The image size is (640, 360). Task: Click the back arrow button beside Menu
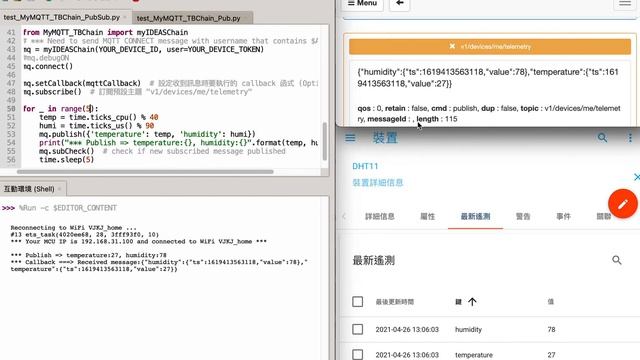[400, 3]
